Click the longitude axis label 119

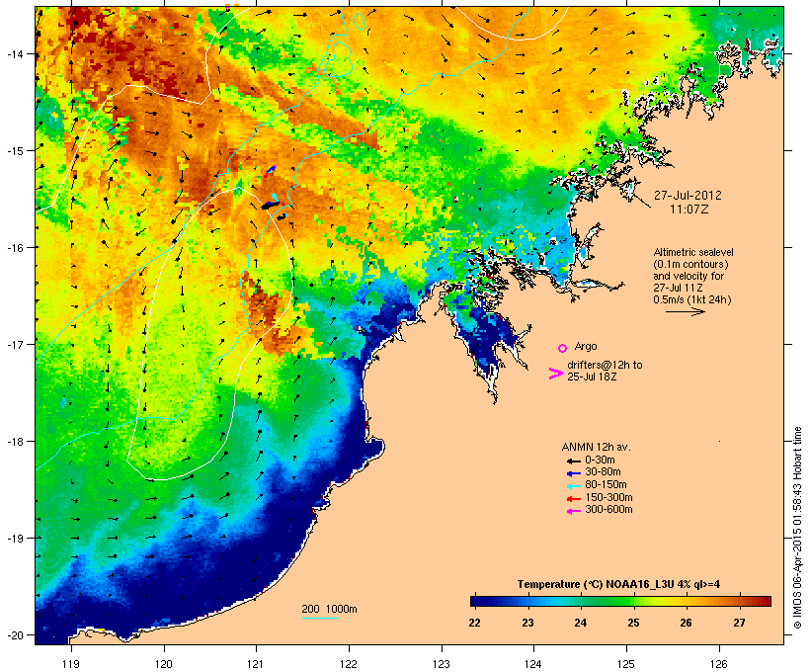point(71,664)
